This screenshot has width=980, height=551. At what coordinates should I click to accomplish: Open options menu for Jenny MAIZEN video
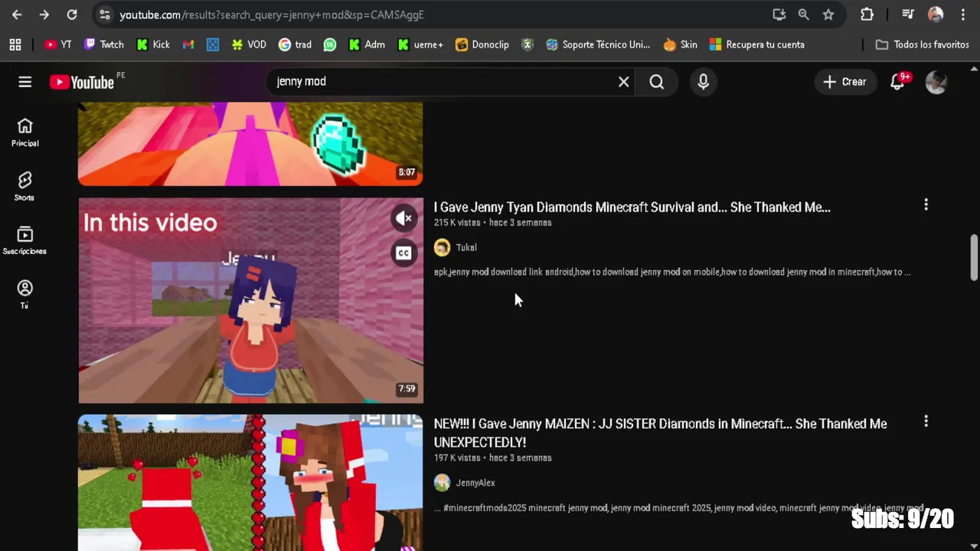pyautogui.click(x=926, y=422)
